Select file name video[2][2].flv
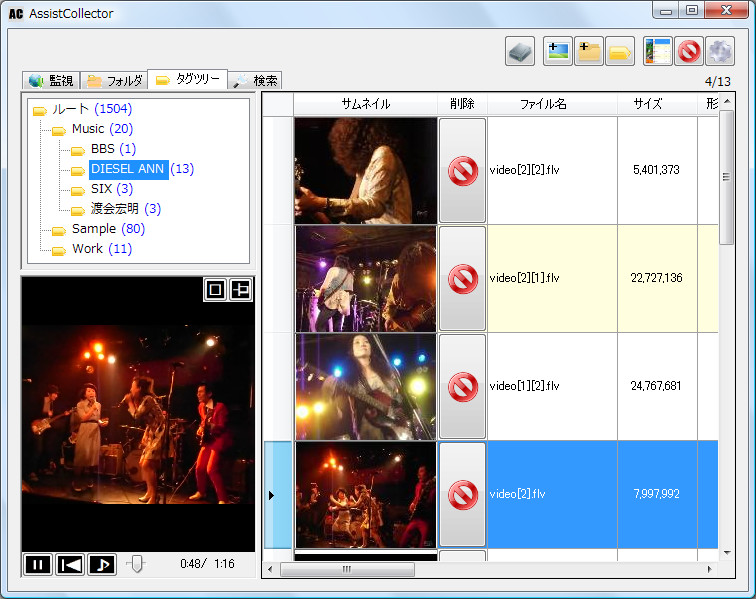 pos(524,170)
